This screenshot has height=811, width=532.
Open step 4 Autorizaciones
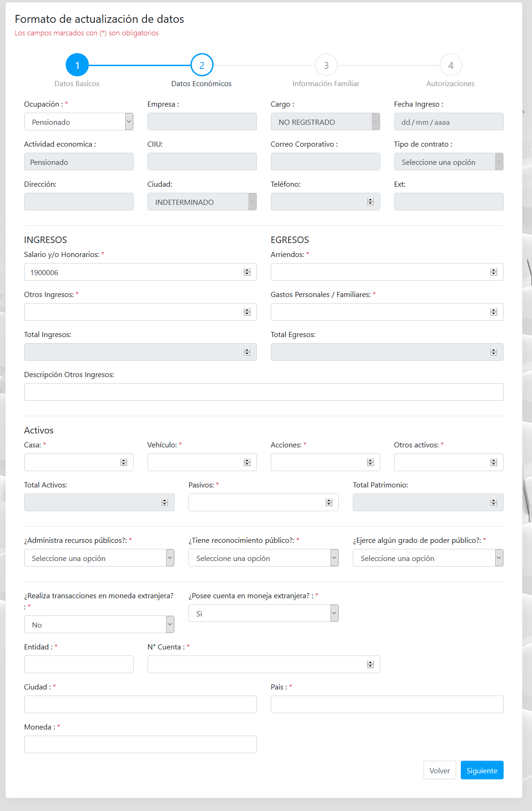(450, 65)
